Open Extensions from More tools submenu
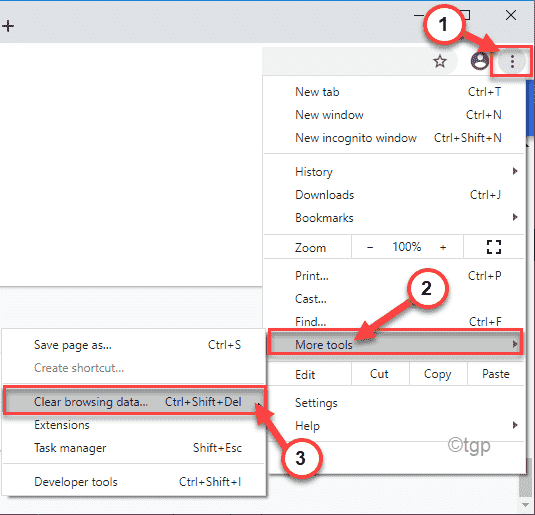Screen dimensions: 535x515 pyautogui.click(x=134, y=425)
